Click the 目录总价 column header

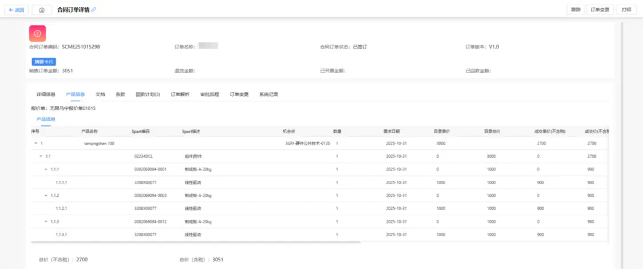coord(492,132)
